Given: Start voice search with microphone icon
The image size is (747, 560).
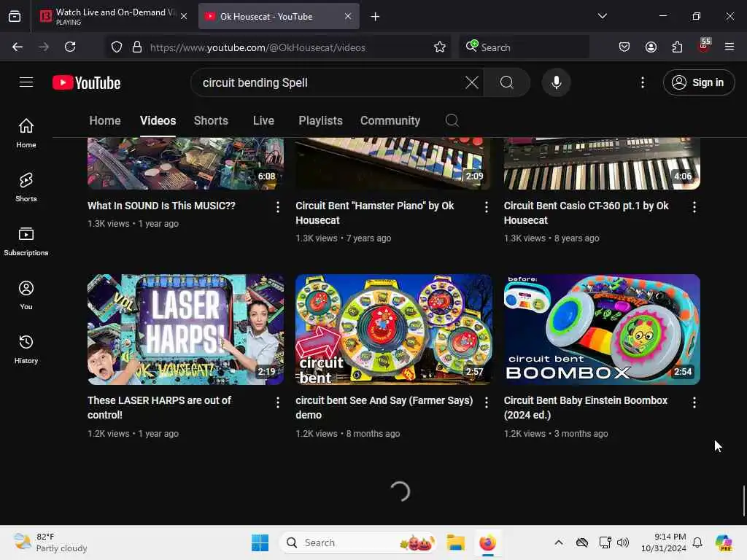Looking at the screenshot, I should tap(556, 82).
